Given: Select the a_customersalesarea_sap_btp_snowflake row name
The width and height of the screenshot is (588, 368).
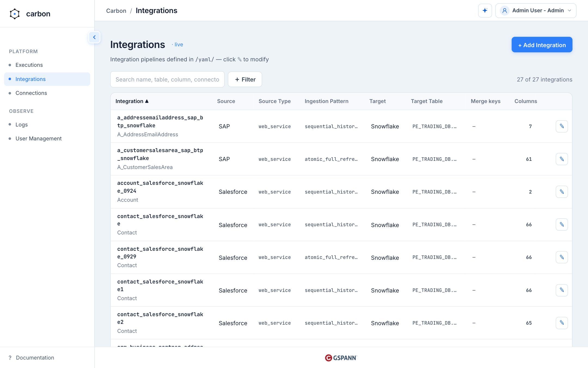Looking at the screenshot, I should [160, 154].
